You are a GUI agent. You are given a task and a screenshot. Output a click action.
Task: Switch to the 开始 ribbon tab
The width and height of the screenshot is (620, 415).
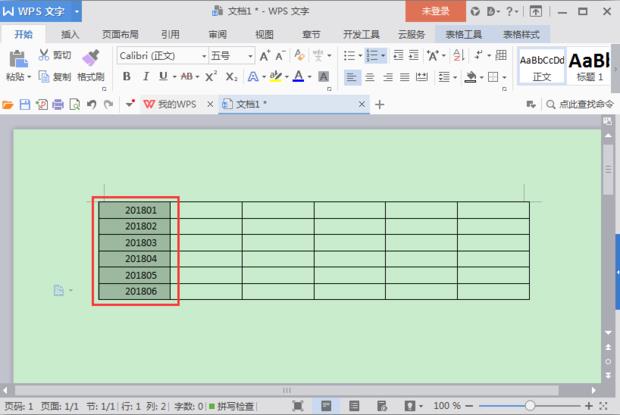tap(23, 35)
